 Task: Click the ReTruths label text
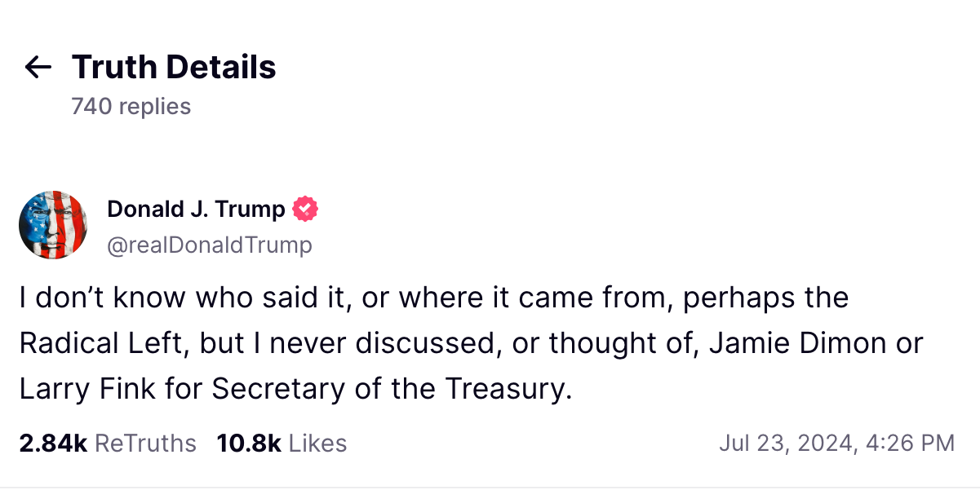[143, 444]
